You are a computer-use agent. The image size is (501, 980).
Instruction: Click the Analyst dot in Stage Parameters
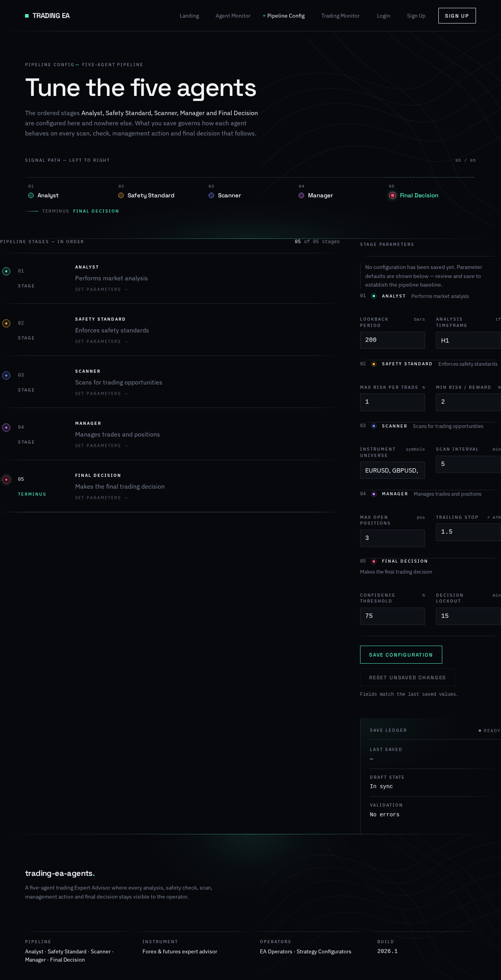click(374, 296)
